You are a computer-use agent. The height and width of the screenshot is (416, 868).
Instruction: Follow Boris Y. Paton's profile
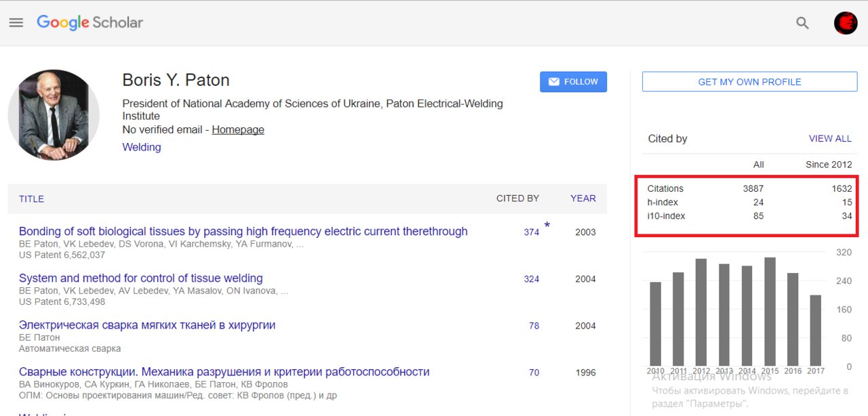(573, 82)
